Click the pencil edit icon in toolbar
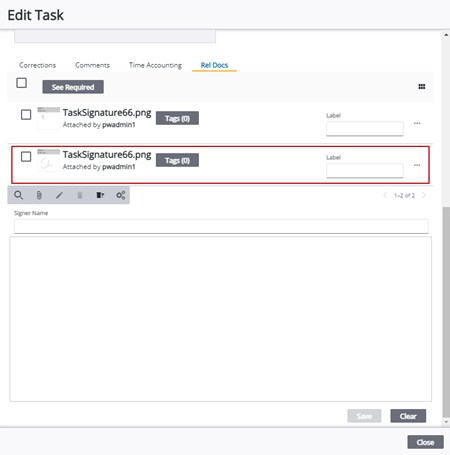 [59, 195]
